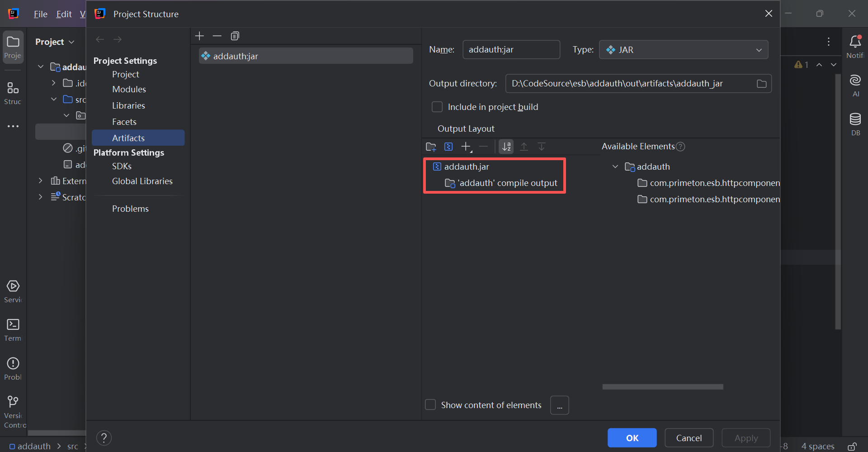Open the help question mark button

(x=104, y=438)
